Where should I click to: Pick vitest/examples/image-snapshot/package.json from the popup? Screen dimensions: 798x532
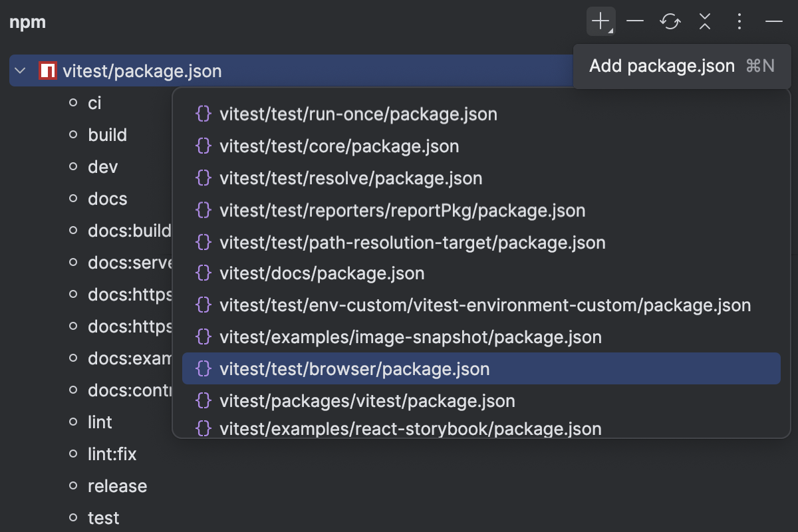click(410, 336)
